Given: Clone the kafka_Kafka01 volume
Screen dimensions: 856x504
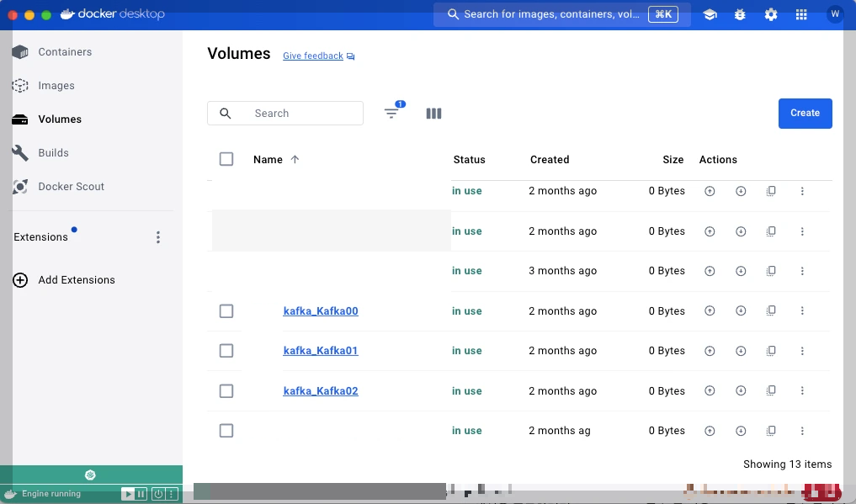Looking at the screenshot, I should point(771,351).
